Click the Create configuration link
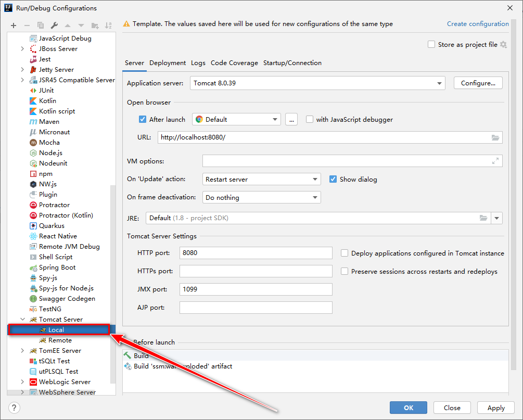 478,24
